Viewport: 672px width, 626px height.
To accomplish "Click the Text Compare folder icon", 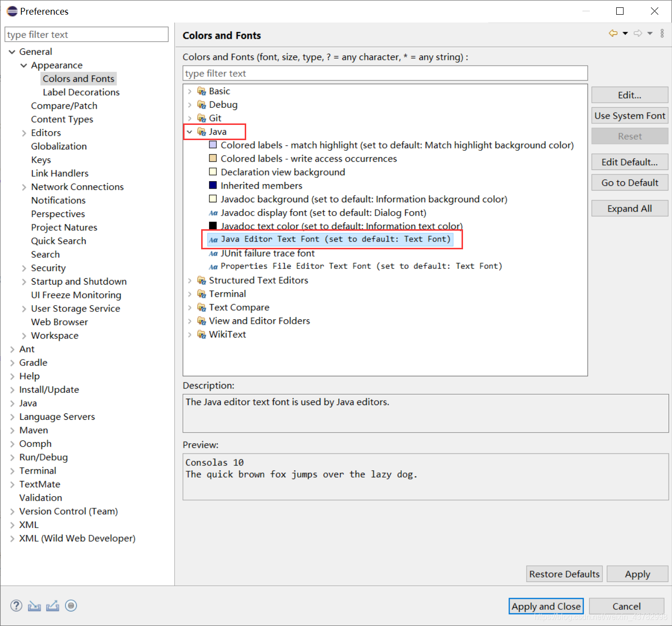I will (202, 308).
